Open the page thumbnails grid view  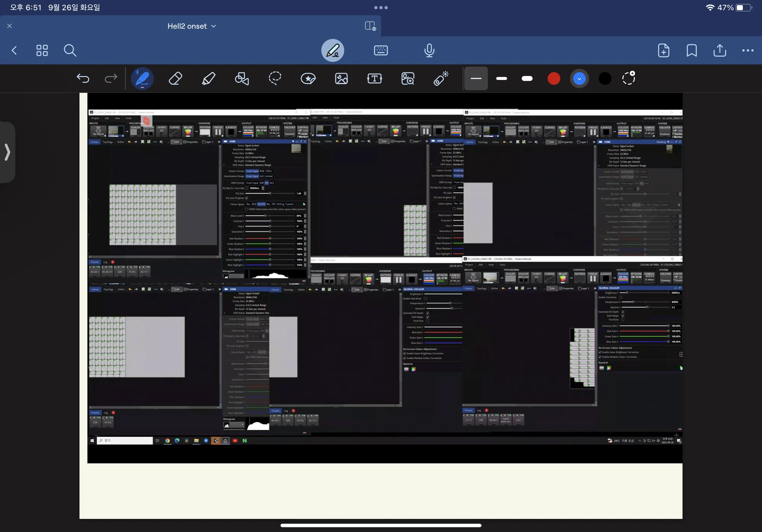pyautogui.click(x=42, y=50)
